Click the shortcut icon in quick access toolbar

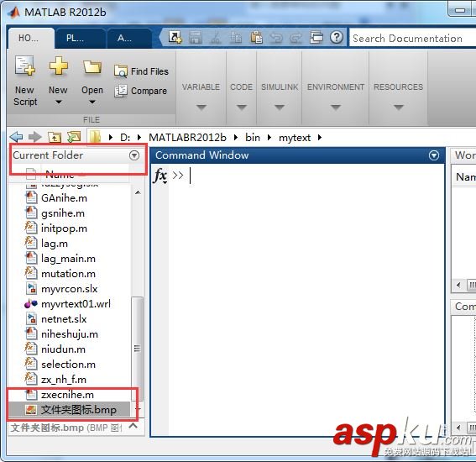tap(175, 37)
